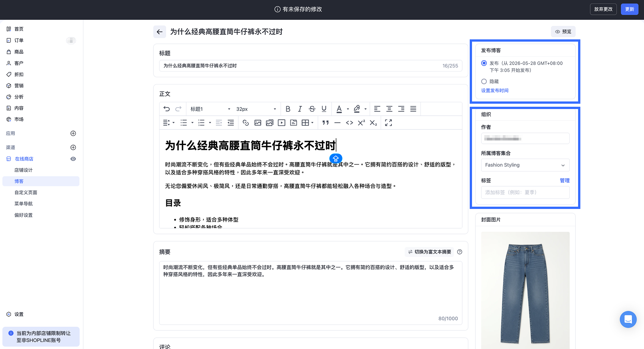
Task: Pick highlight color marker swatch
Action: (356, 109)
